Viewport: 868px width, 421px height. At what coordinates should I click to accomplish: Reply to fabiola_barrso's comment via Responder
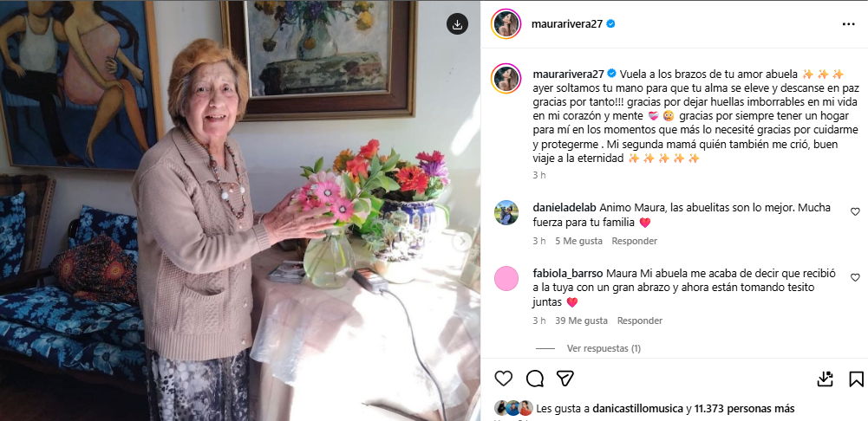pyautogui.click(x=640, y=321)
